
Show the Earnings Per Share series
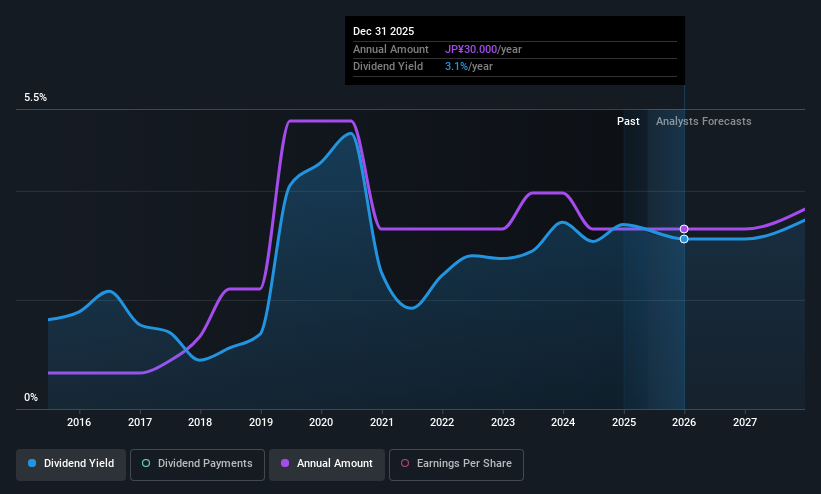click(x=456, y=464)
